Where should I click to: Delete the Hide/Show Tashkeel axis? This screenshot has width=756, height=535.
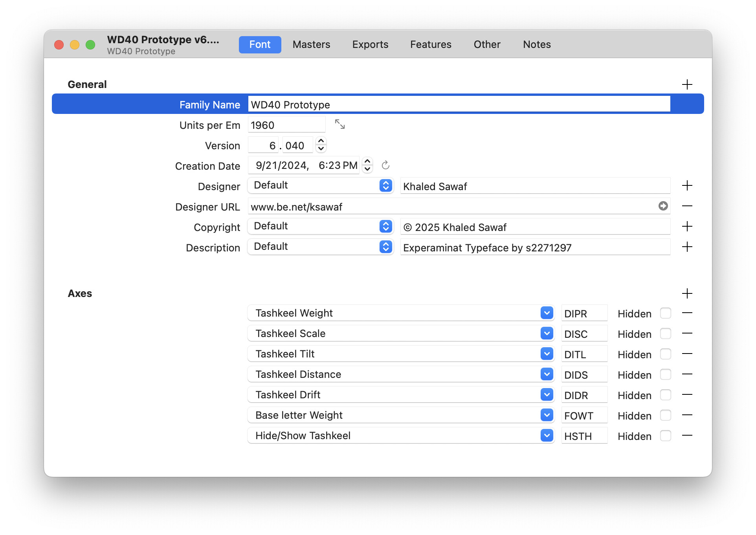pyautogui.click(x=687, y=436)
